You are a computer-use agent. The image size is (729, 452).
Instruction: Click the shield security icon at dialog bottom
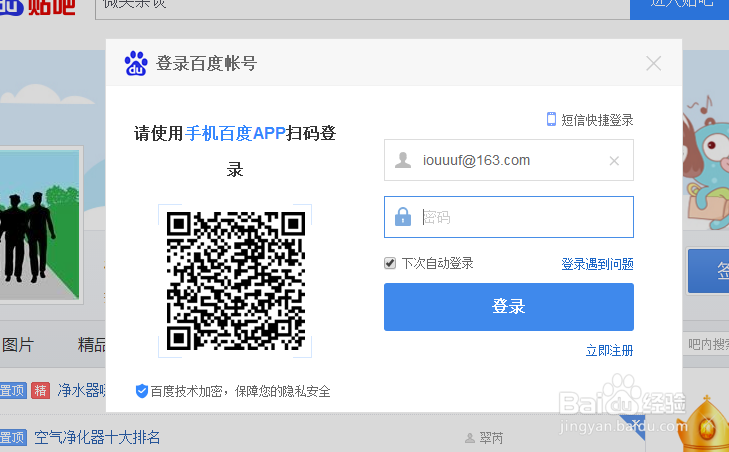(141, 391)
